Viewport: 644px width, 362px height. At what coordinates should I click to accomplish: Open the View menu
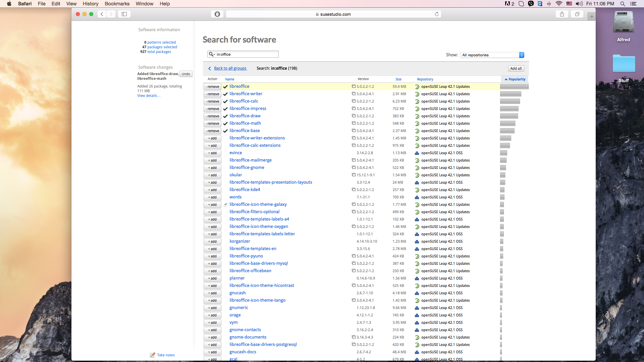[x=71, y=4]
